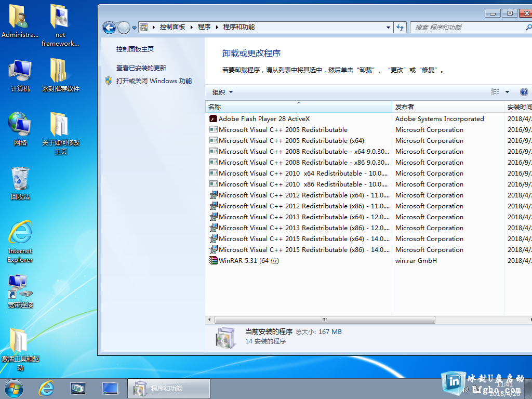Select Visual C++ 2015 Redistributable (x86) entry
Viewport: 532px width, 399px height.
pyautogui.click(x=304, y=249)
